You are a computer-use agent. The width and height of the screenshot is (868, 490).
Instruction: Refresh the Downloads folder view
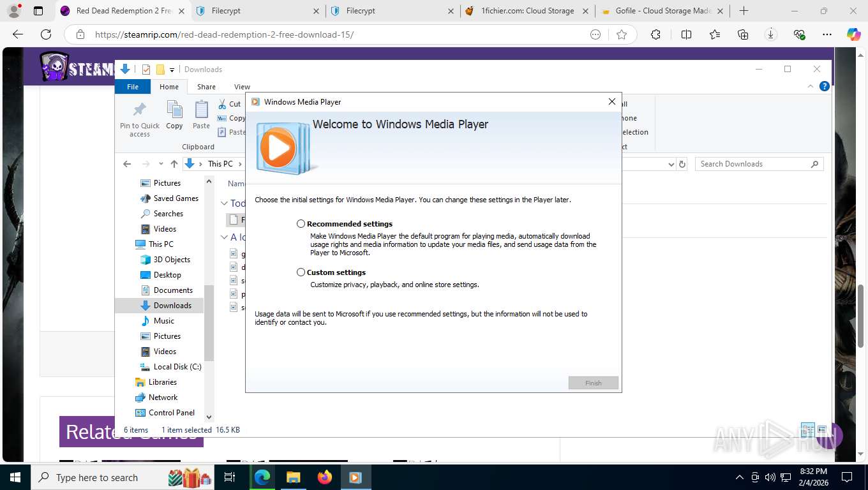pos(682,164)
